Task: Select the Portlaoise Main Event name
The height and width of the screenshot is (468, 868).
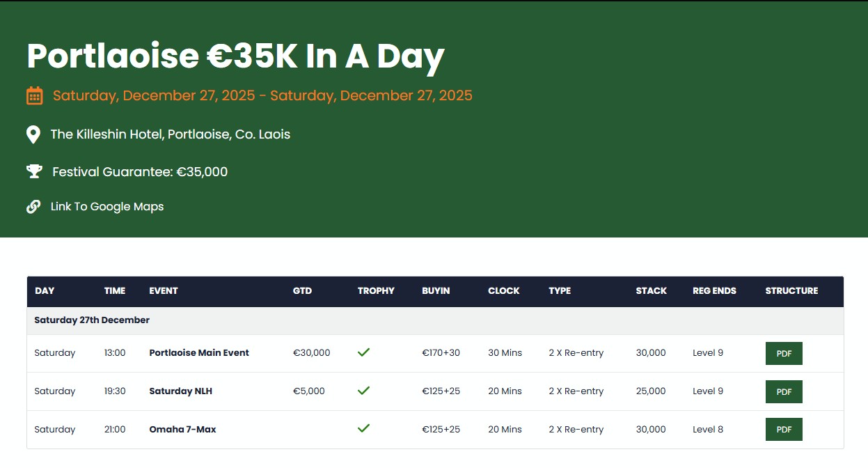Action: click(199, 353)
